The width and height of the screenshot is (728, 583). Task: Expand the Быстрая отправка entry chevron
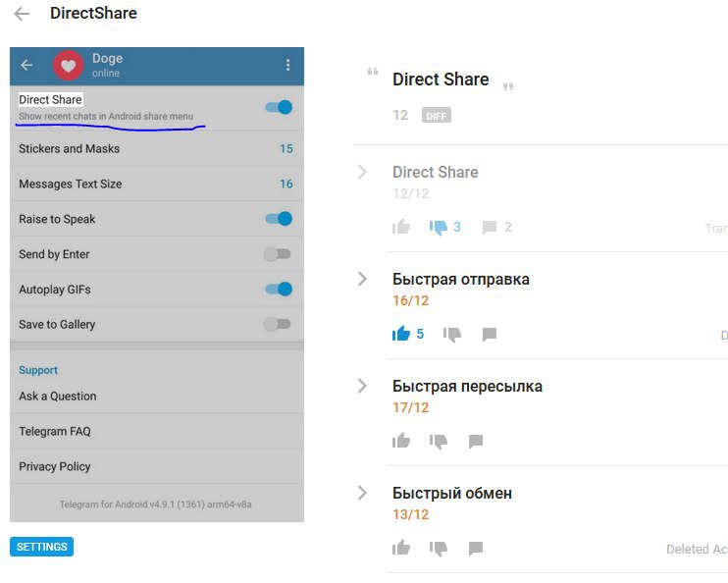(x=363, y=279)
